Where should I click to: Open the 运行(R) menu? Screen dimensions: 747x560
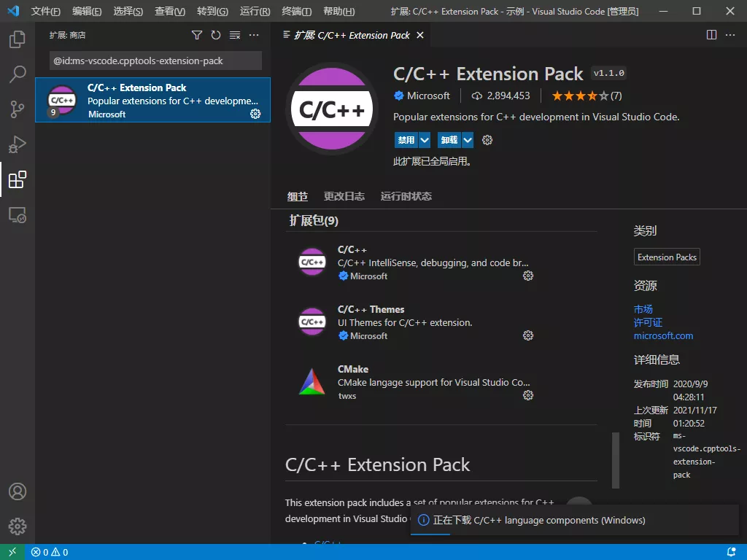[x=255, y=11]
